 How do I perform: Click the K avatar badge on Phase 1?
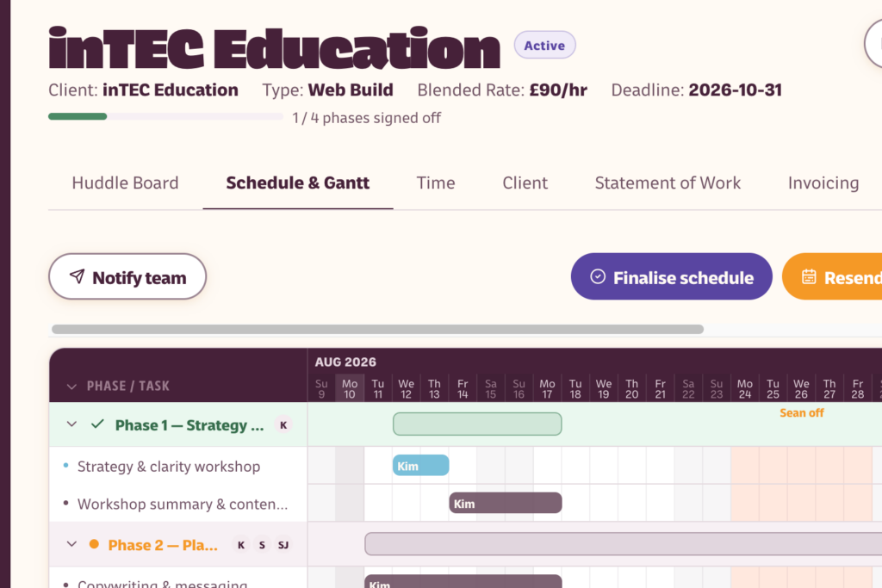click(x=283, y=425)
